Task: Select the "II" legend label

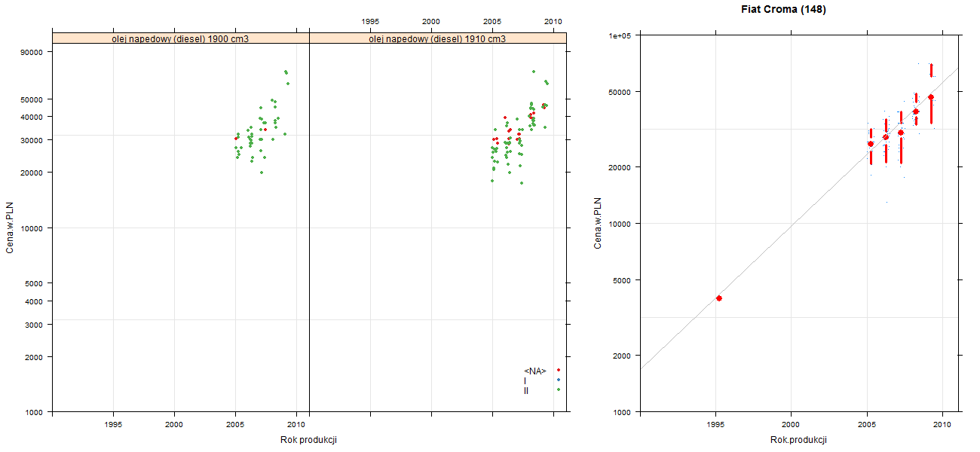Action: click(526, 390)
